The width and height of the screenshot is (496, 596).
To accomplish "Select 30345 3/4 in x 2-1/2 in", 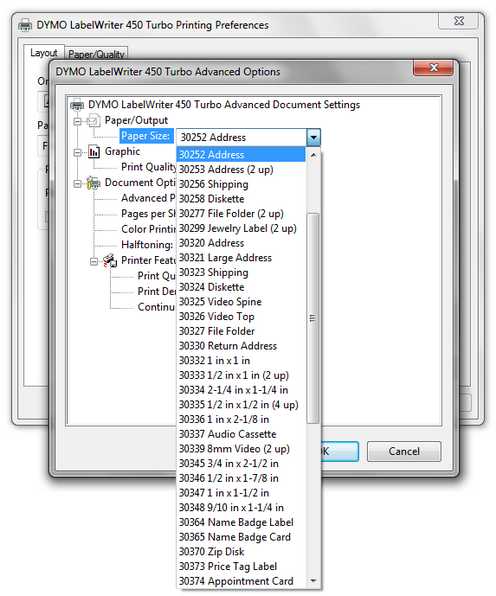I will [241, 463].
